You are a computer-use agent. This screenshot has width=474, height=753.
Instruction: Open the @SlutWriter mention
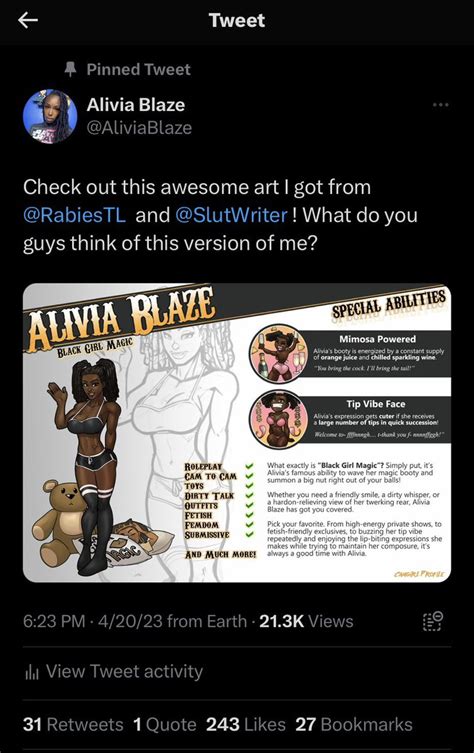click(x=232, y=215)
